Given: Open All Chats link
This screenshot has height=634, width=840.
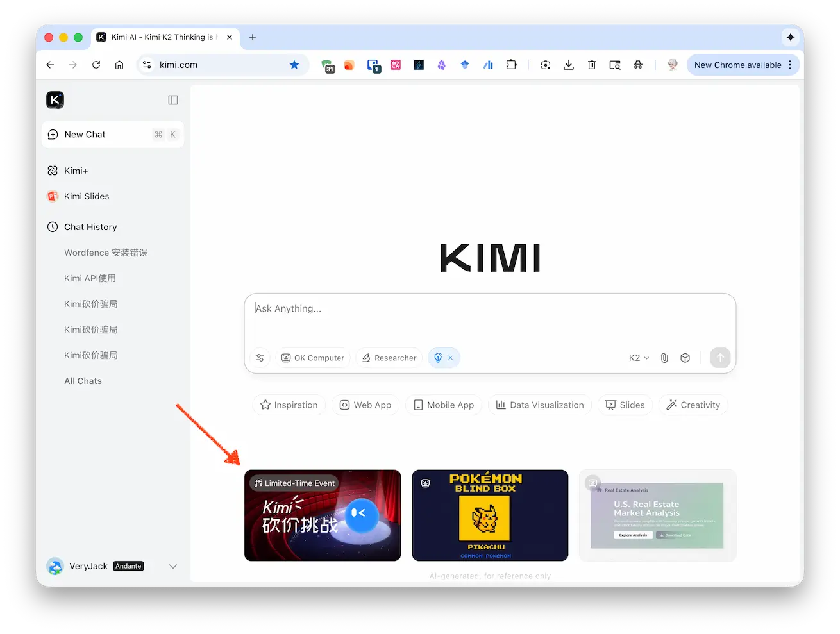Looking at the screenshot, I should tap(83, 381).
